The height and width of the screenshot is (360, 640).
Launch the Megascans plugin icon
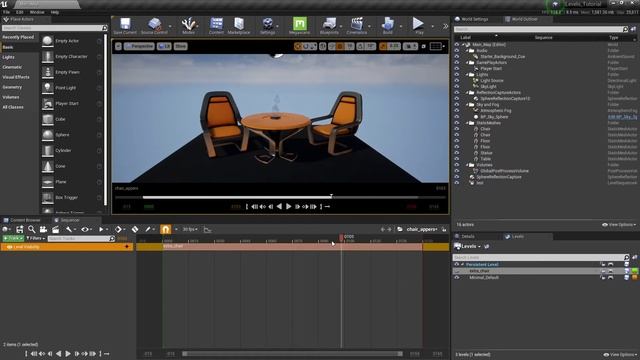(x=300, y=23)
